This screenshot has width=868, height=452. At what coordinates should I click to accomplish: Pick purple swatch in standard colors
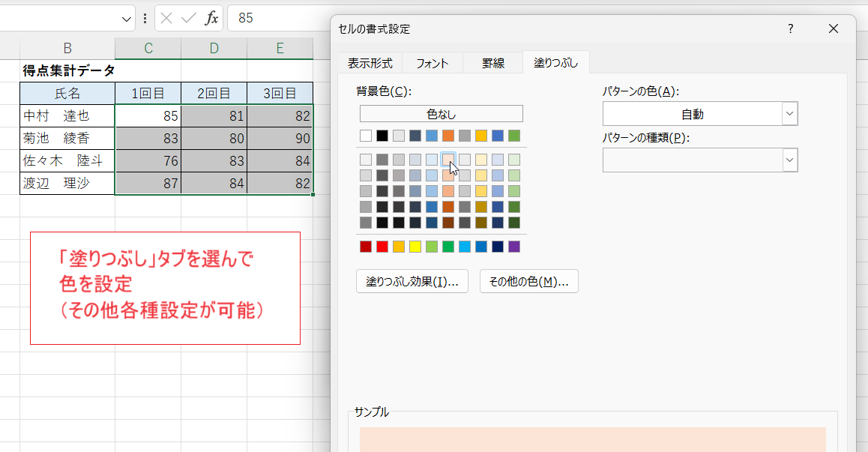click(514, 247)
